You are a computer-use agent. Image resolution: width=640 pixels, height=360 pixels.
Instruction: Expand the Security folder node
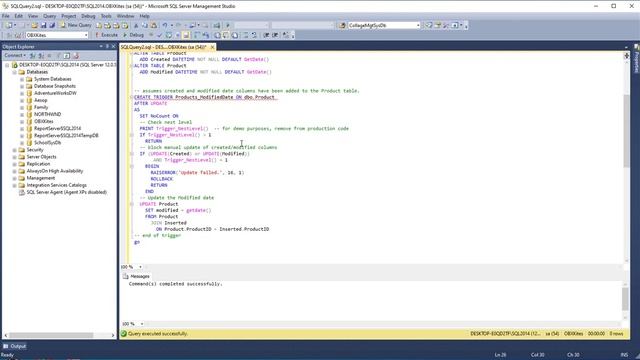(15, 150)
